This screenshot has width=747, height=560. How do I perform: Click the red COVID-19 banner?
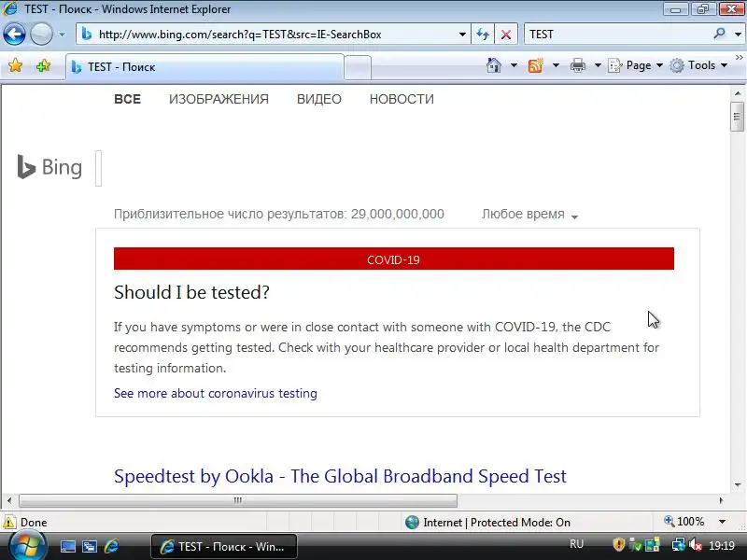(x=393, y=259)
